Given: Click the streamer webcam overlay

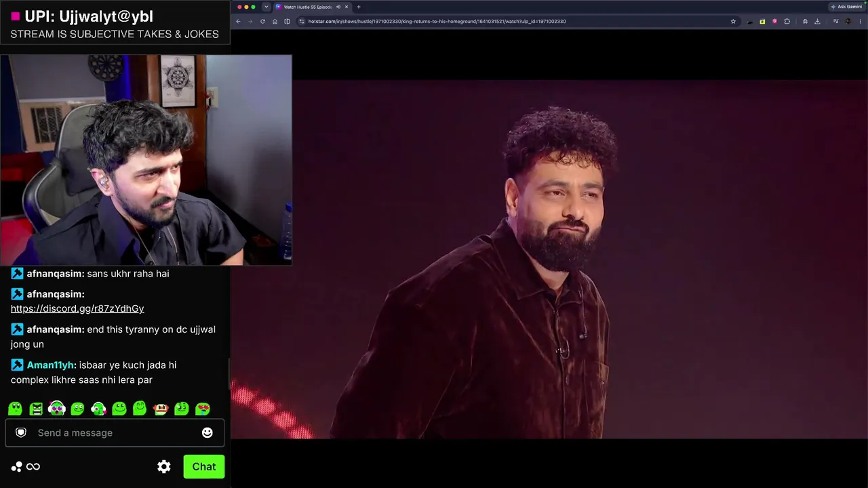Looking at the screenshot, I should coord(146,160).
